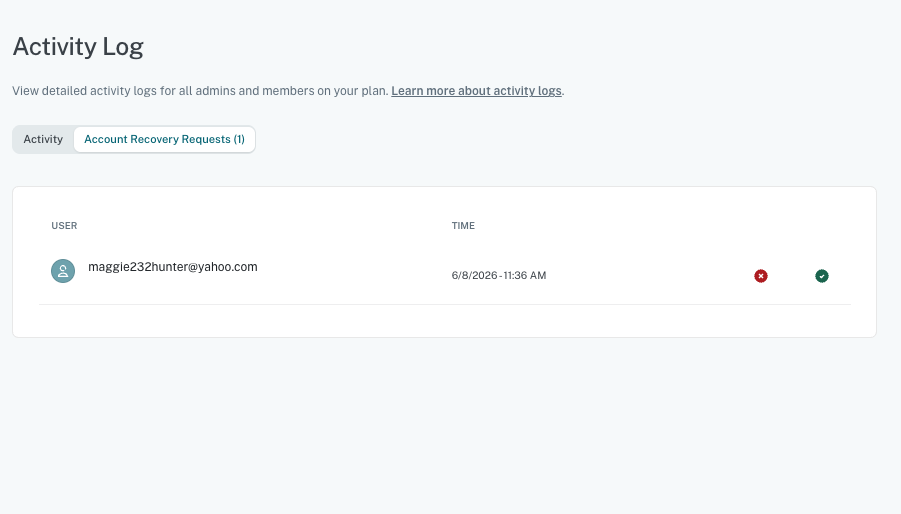Click the empty row space between timestamp and red icon
901x514 pixels.
tap(649, 276)
